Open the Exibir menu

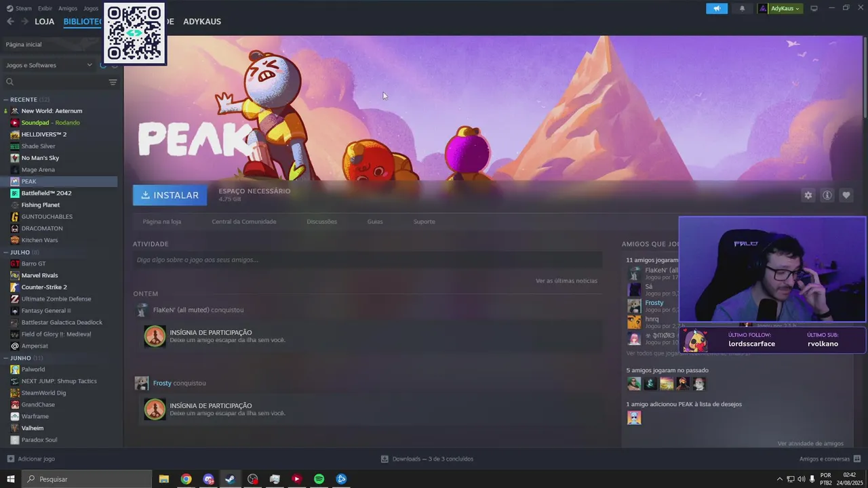pos(45,8)
